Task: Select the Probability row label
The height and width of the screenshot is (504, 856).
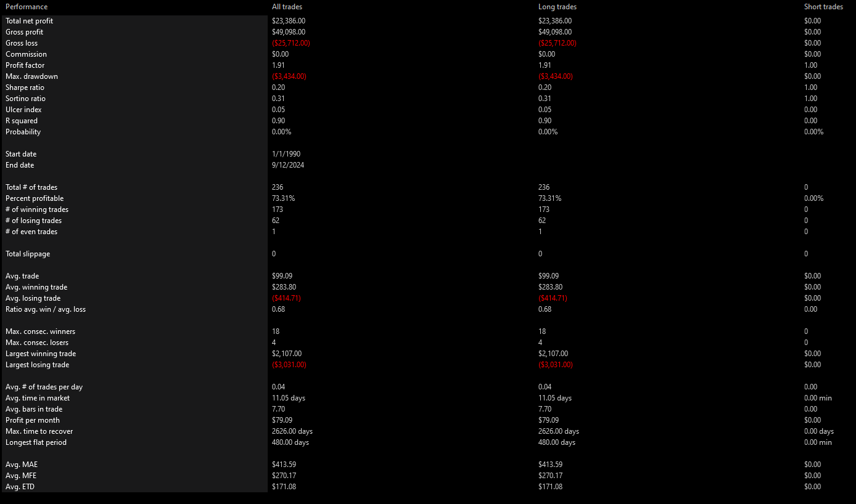Action: click(23, 132)
